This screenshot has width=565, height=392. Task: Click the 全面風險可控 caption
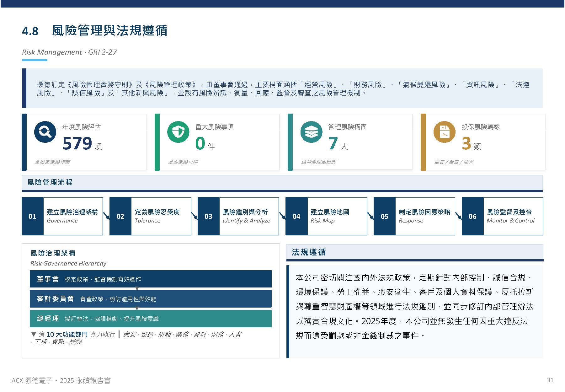point(183,162)
